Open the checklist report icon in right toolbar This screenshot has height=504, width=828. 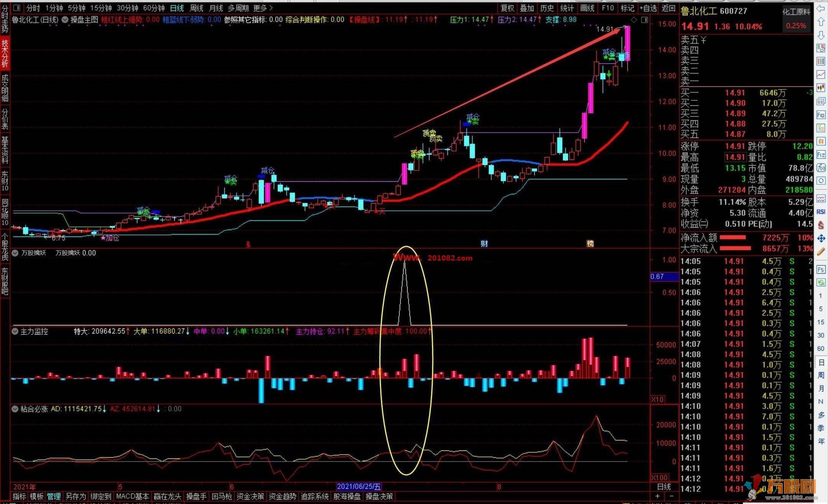[x=821, y=48]
